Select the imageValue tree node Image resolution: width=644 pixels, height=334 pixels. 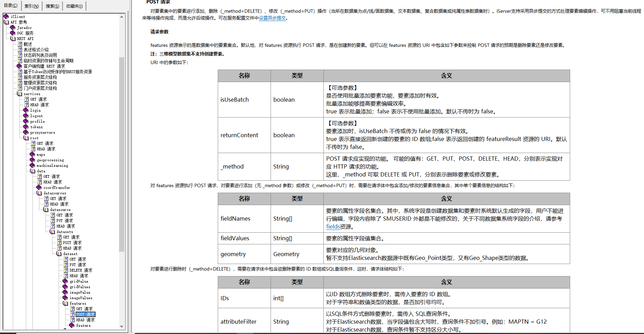pyautogui.click(x=80, y=292)
